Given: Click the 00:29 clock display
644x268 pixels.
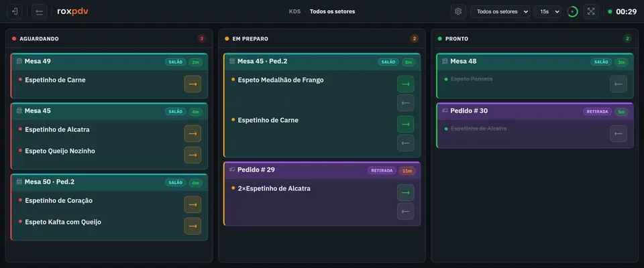Looking at the screenshot, I should click(627, 11).
